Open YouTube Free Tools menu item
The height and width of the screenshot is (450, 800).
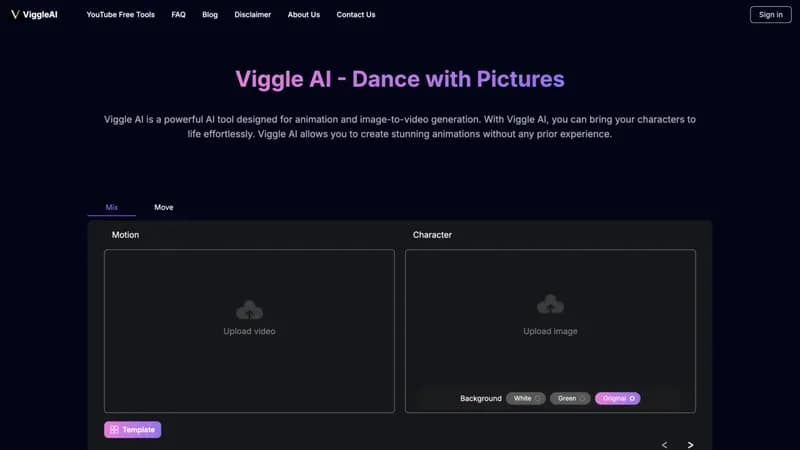point(120,15)
